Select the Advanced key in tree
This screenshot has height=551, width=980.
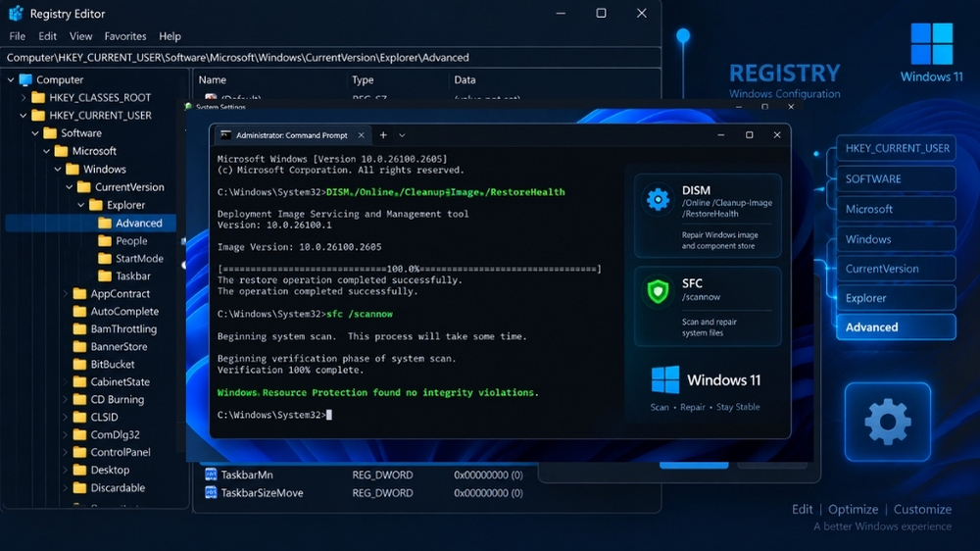click(x=139, y=223)
